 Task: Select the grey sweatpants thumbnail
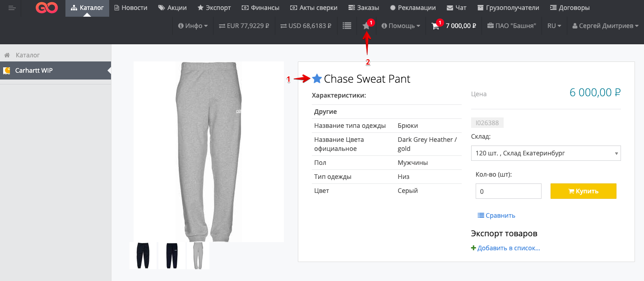tap(198, 256)
